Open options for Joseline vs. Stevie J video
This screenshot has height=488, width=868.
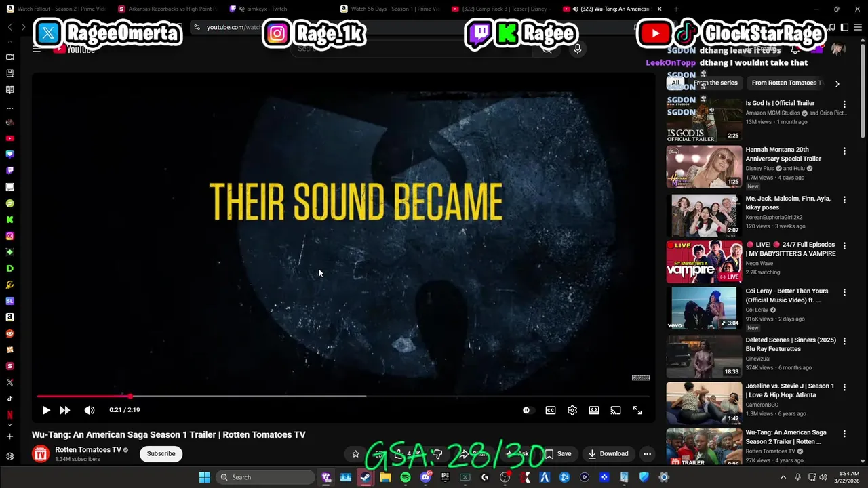(844, 387)
